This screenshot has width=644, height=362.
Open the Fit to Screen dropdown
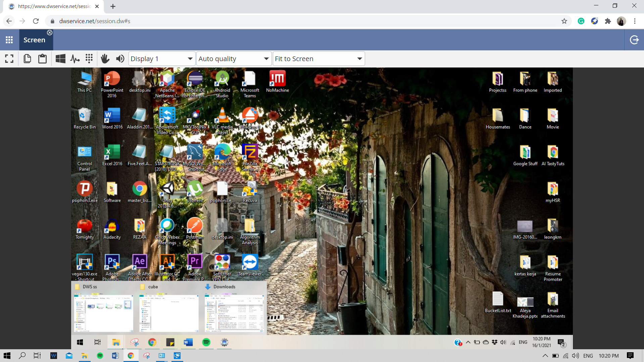click(319, 59)
